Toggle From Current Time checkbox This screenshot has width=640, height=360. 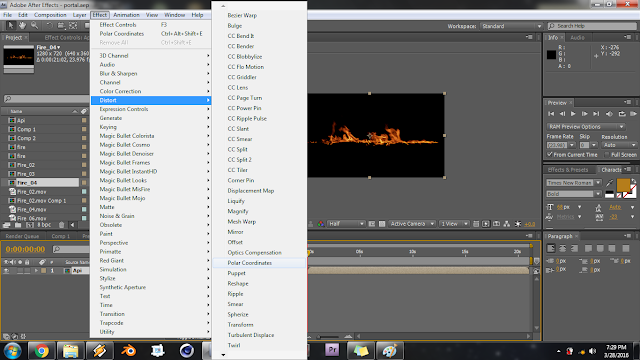(x=550, y=154)
